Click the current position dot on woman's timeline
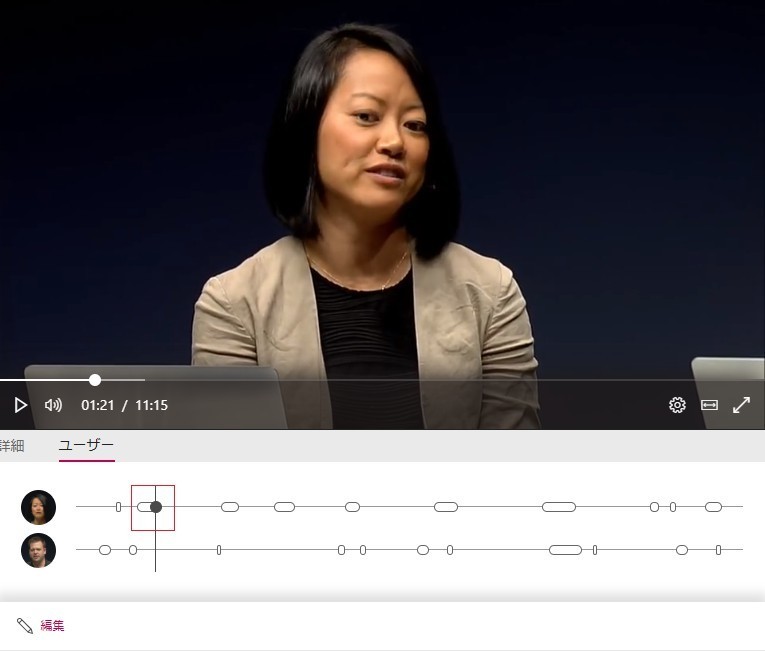Image resolution: width=765 pixels, height=651 pixels. click(156, 507)
